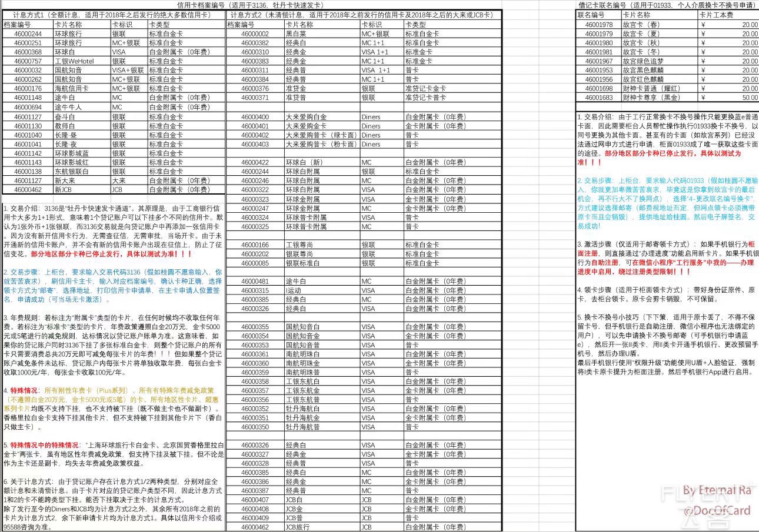Screen dimensions: 759x532
Task: Select the card name cell 环球白（新）
Action: coord(322,162)
